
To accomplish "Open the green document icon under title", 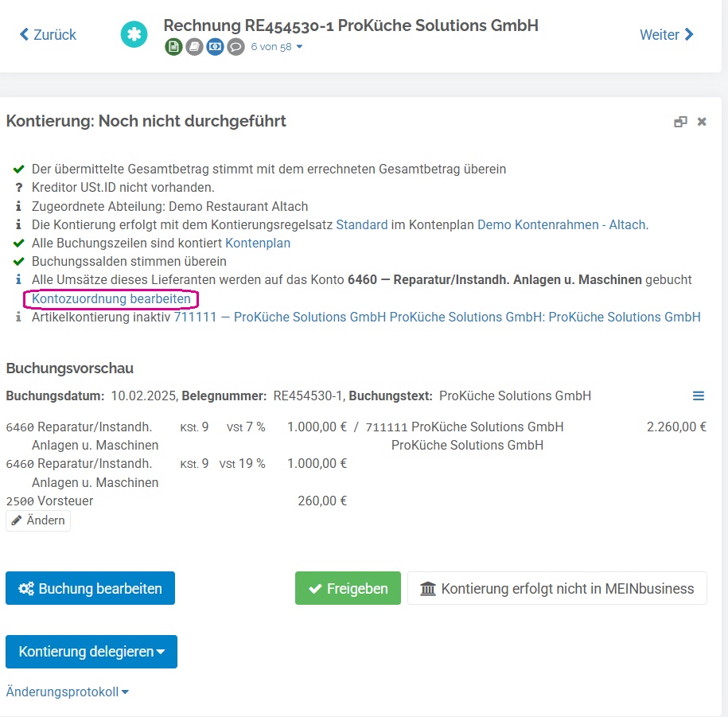I will (x=173, y=47).
